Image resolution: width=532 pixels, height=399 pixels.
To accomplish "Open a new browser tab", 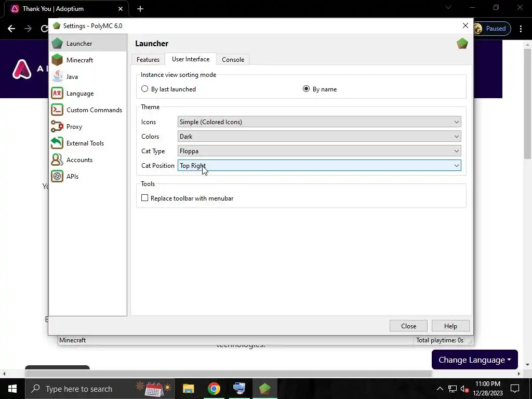I will coord(140,9).
